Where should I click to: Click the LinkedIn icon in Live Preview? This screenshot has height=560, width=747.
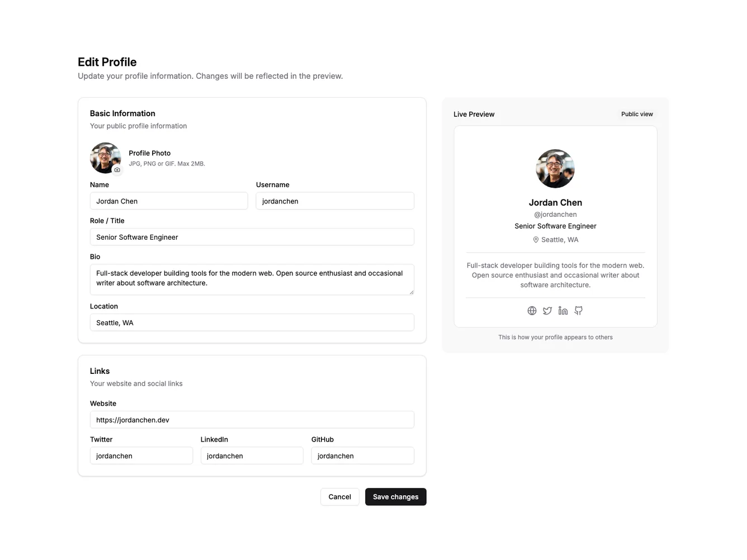(562, 310)
